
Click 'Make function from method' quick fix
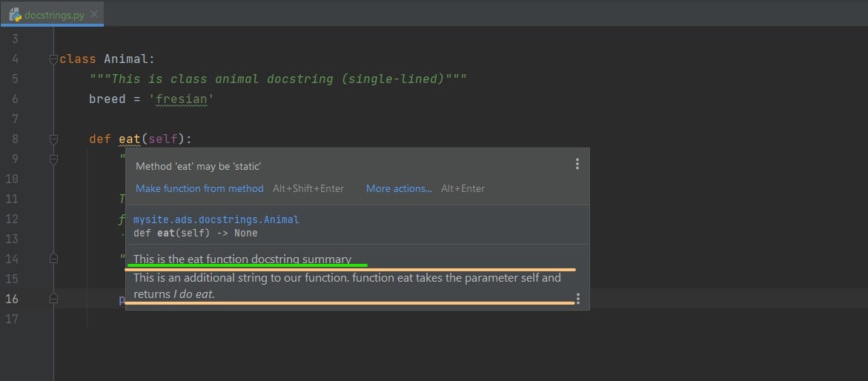click(x=199, y=189)
